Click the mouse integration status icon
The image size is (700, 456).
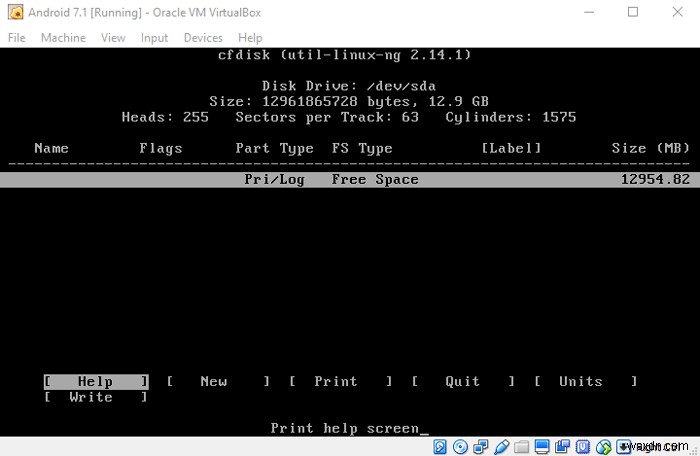[604, 447]
